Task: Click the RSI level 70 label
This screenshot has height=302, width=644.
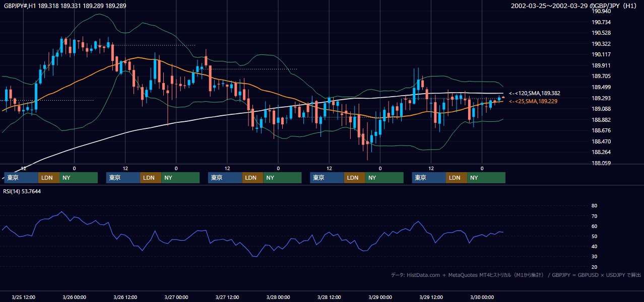Action: tap(594, 216)
